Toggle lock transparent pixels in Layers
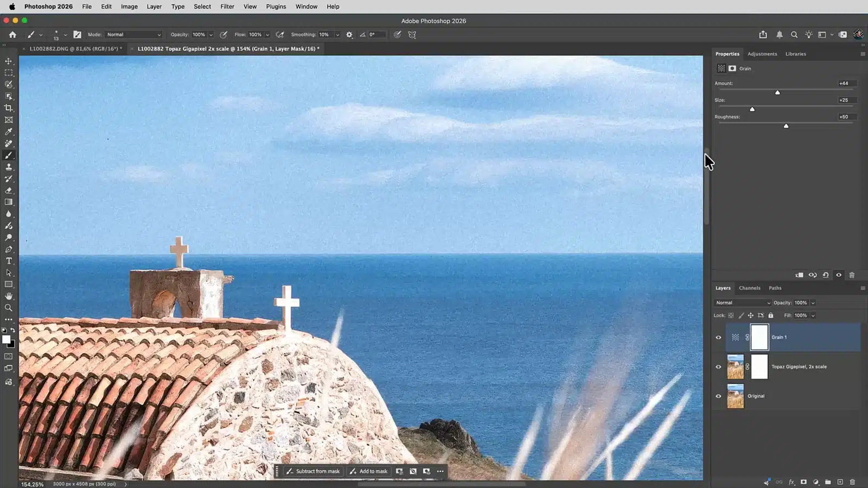This screenshot has width=868, height=488. click(x=731, y=315)
